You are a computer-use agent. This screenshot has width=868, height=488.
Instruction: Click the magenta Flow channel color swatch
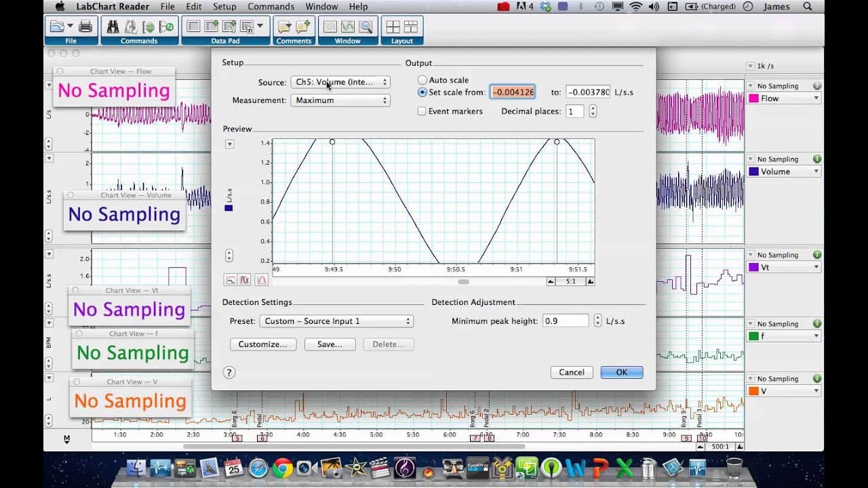753,98
